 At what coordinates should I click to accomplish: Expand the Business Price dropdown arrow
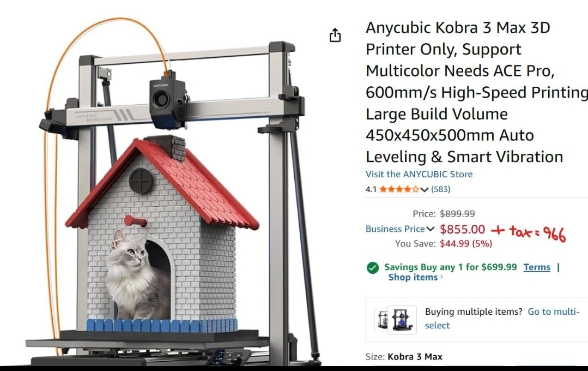tap(431, 229)
